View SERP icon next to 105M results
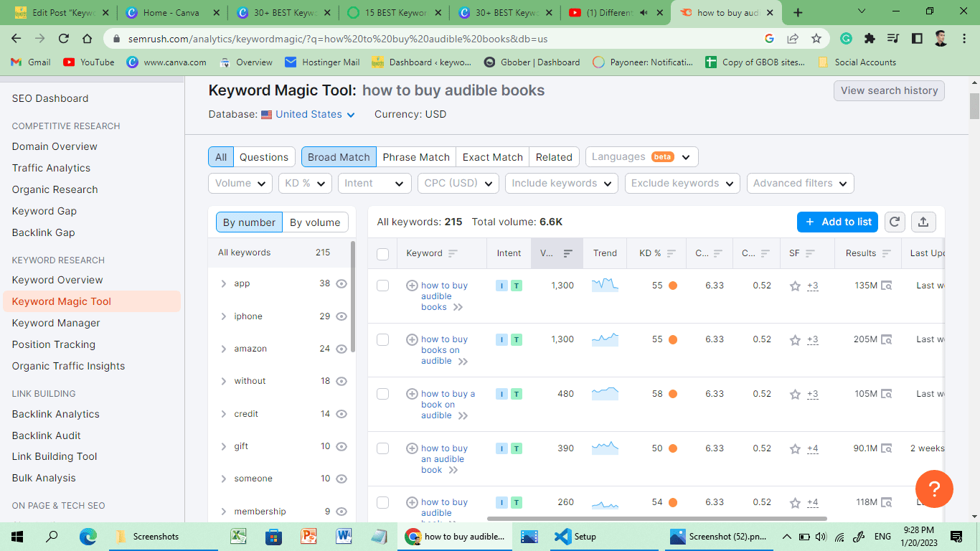 pyautogui.click(x=887, y=394)
